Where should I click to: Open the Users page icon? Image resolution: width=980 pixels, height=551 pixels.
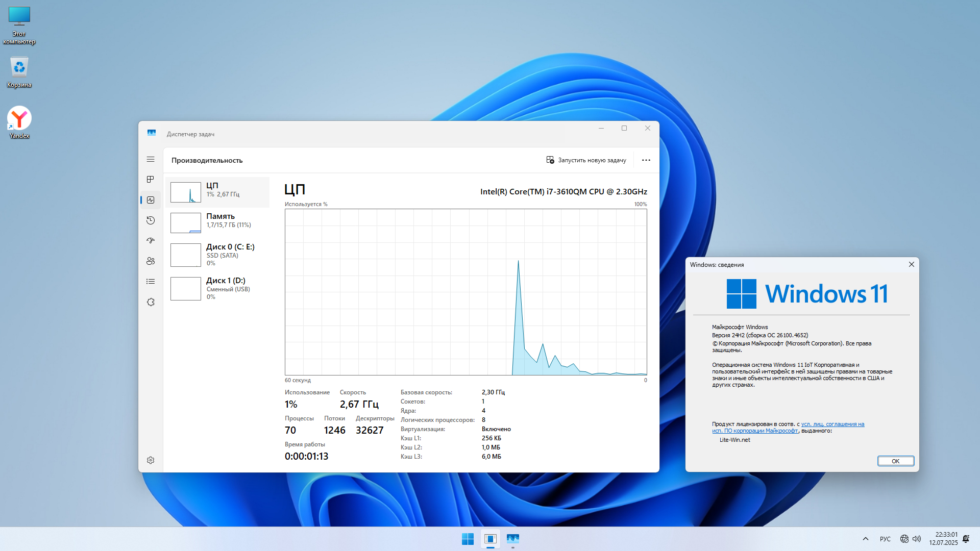tap(151, 261)
